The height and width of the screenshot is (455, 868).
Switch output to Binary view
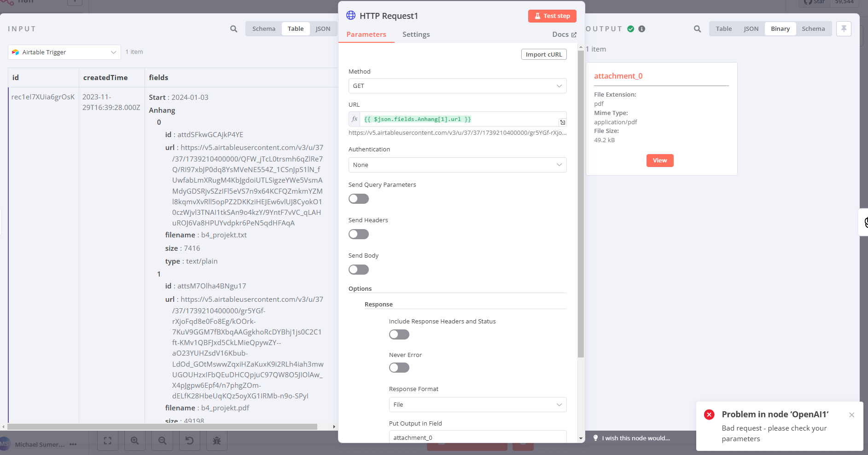tap(781, 29)
